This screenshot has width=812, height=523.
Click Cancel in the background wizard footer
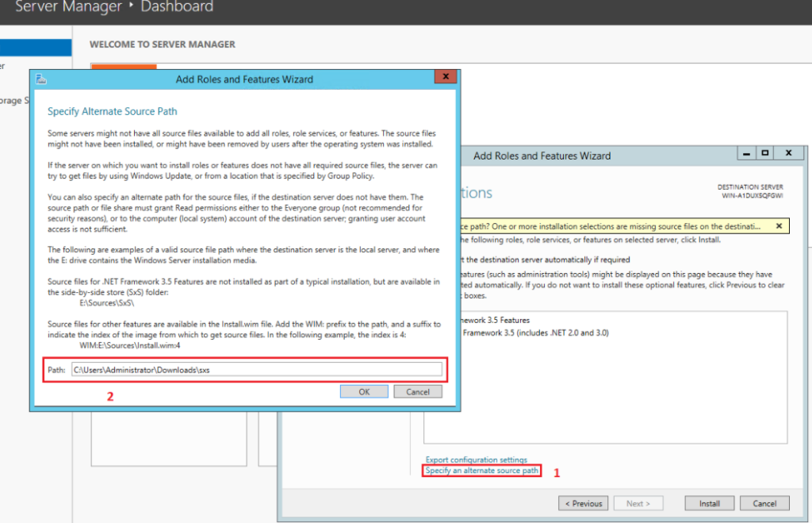pos(764,503)
